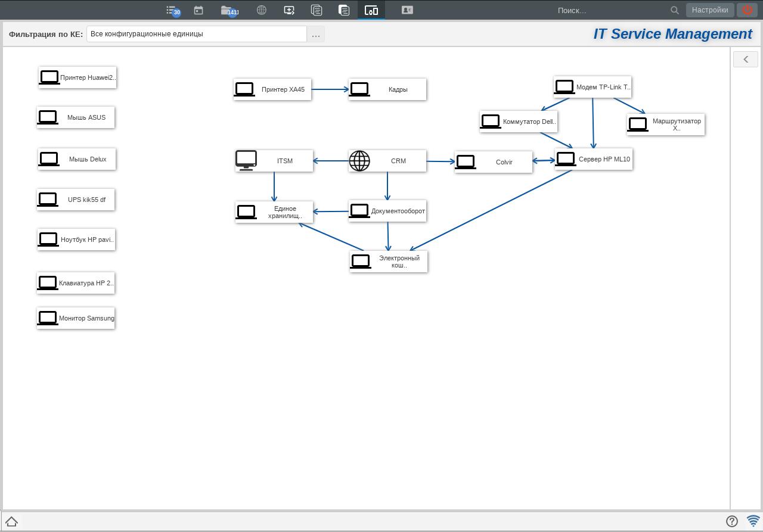
Task: Click laptop icon of Сервер HP ML10
Action: coord(566,159)
